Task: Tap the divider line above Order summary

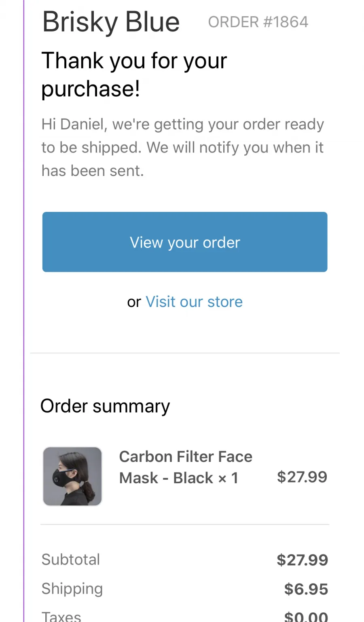Action: (x=185, y=353)
